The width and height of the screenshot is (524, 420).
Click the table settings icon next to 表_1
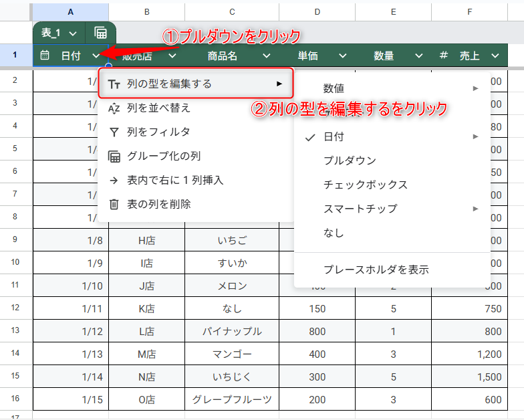tap(100, 33)
